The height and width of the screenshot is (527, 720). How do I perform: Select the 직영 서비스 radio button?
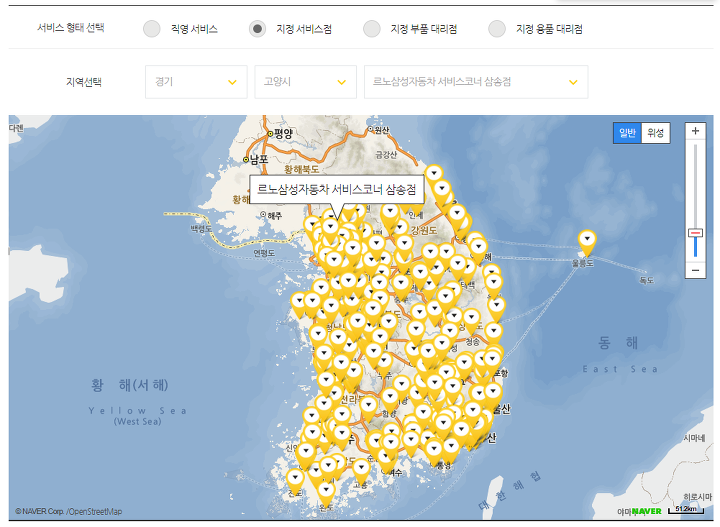tap(152, 29)
